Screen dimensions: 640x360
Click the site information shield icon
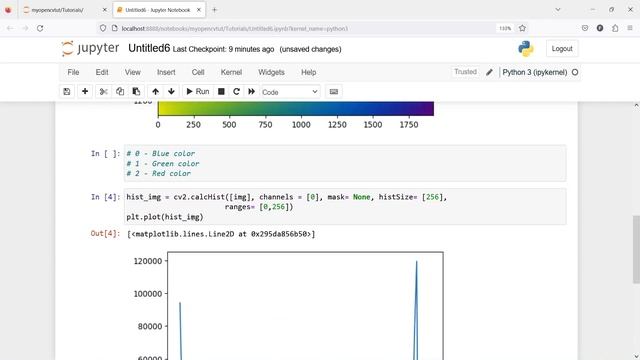coord(103,28)
